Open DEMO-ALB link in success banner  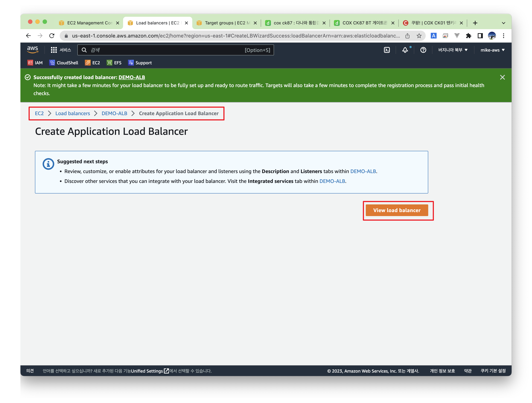coord(132,77)
